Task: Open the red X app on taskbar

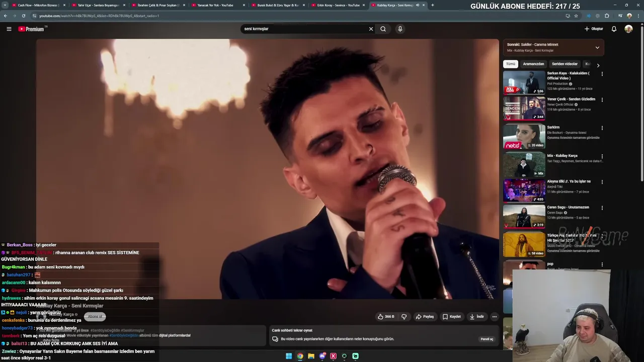Action: [333, 356]
